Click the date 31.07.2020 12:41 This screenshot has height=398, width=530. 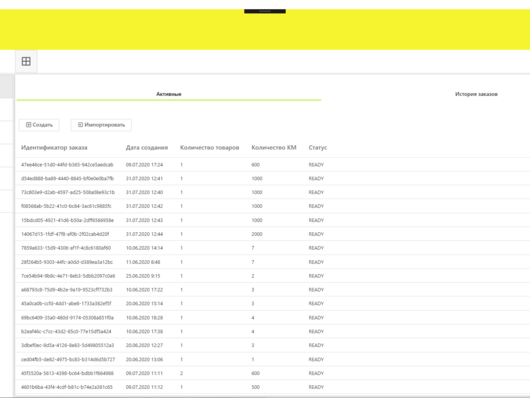(x=144, y=178)
